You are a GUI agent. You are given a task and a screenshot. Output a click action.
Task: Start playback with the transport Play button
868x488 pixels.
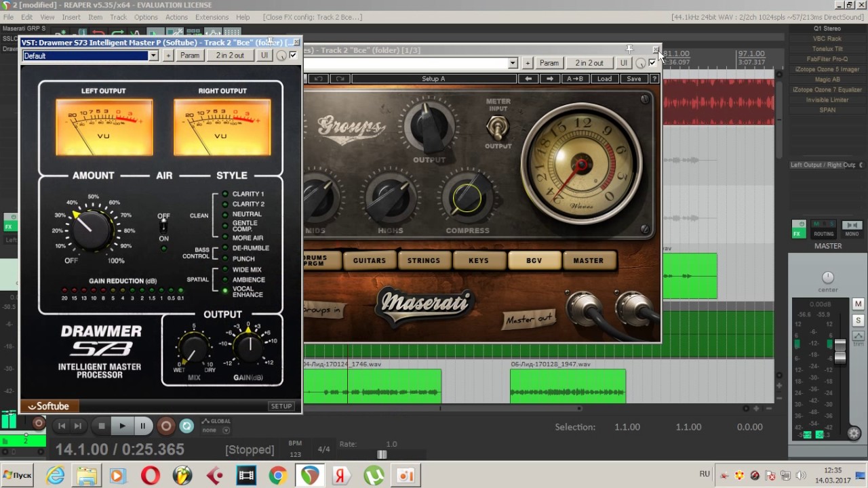[122, 426]
